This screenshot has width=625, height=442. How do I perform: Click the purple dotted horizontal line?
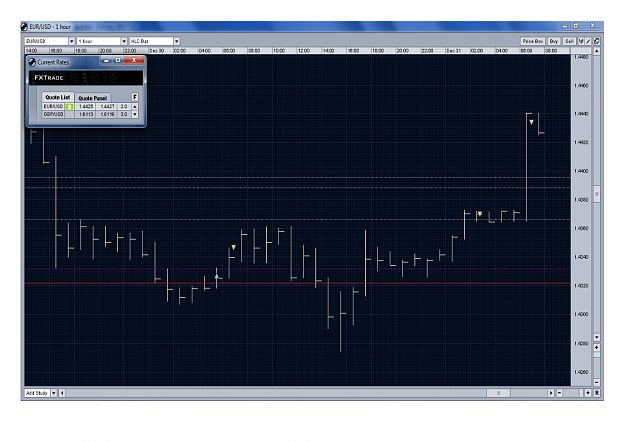(297, 269)
